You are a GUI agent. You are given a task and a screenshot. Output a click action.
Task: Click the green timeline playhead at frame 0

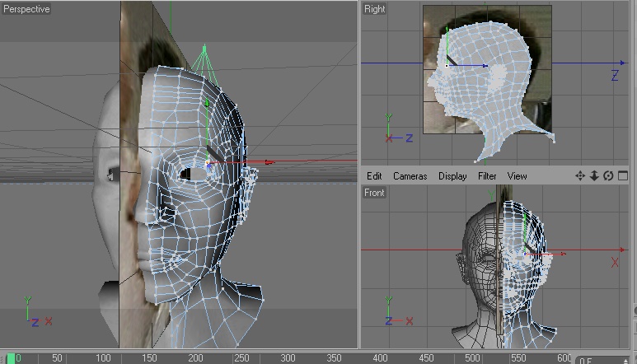[11, 358]
